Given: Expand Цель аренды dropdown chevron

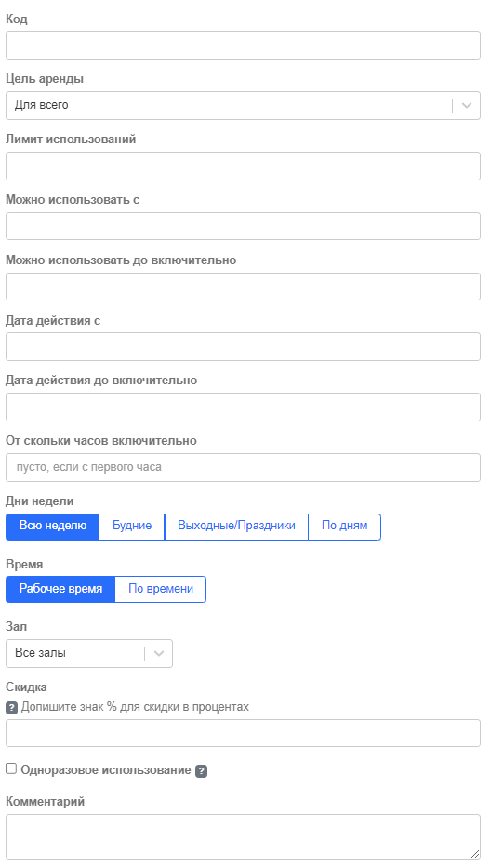Looking at the screenshot, I should 466,105.
